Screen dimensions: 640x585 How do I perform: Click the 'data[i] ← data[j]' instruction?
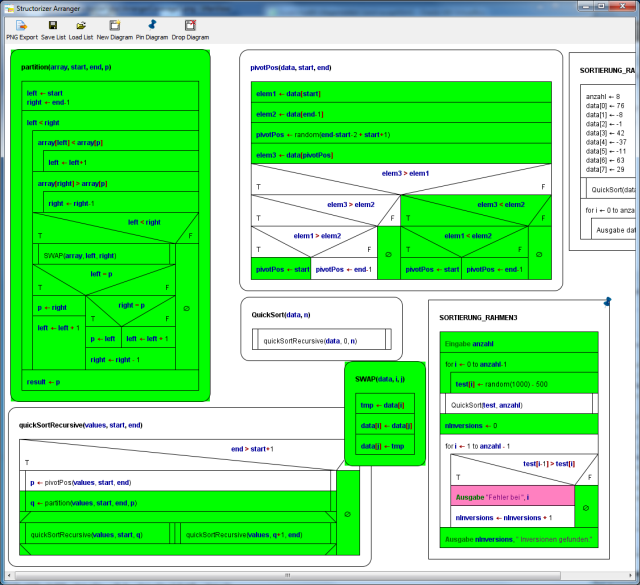385,425
